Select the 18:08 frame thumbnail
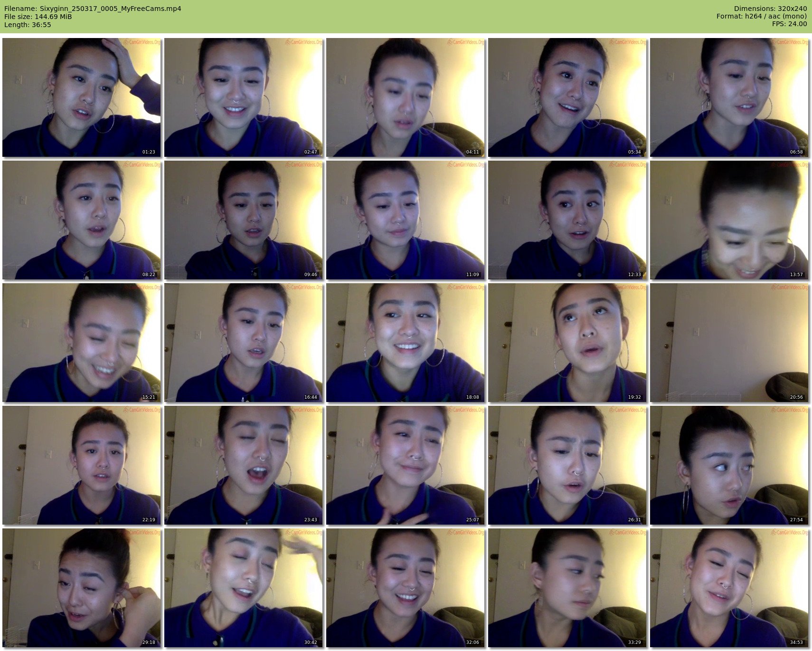The image size is (812, 651). coord(405,343)
